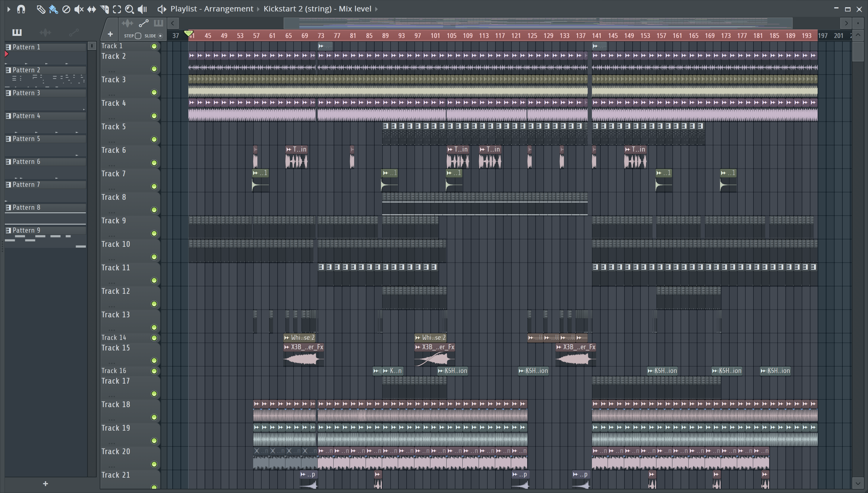This screenshot has width=868, height=493.
Task: Add new pattern with bottom plus button
Action: pyautogui.click(x=46, y=484)
